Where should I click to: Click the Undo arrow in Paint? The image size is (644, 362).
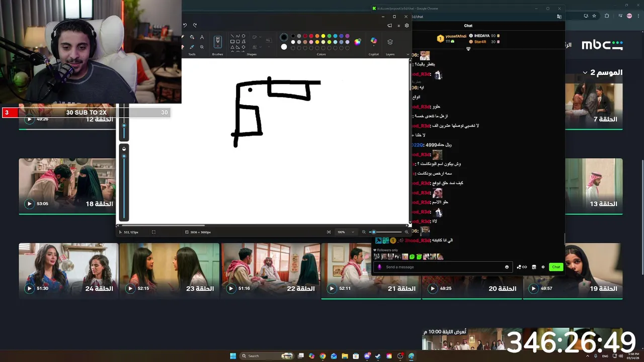(185, 25)
